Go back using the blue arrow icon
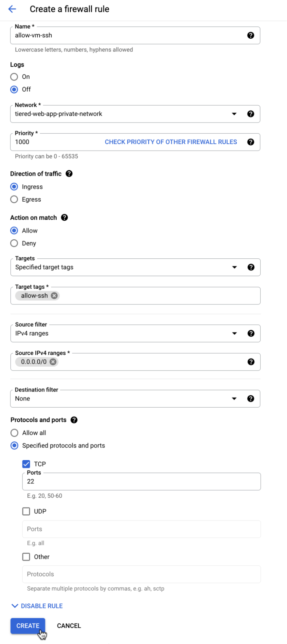 tap(12, 9)
